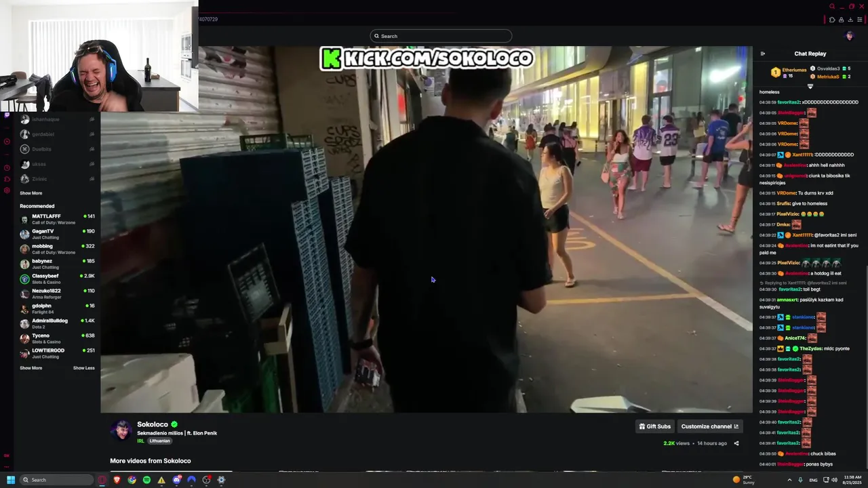Viewport: 868px width, 488px height.
Task: Open Twitch icon in browser sidebar
Action: pos(7,115)
